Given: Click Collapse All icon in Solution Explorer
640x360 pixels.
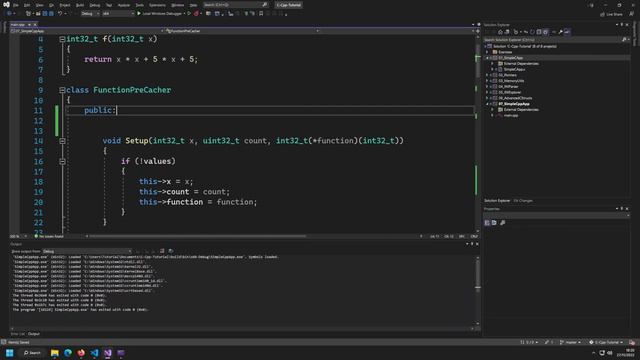Looking at the screenshot, I should click(539, 32).
